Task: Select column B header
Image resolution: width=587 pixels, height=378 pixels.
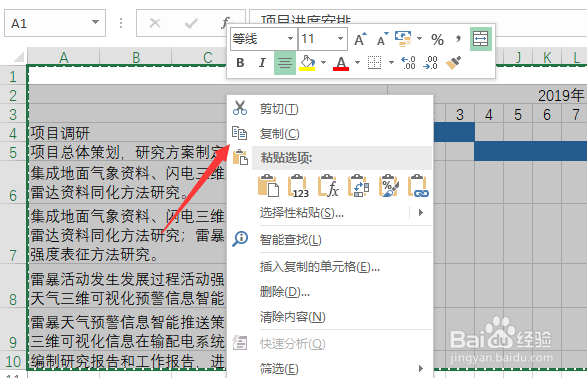Action: coord(136,57)
